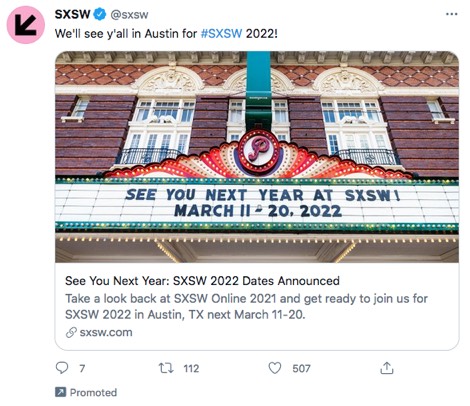Open the SXSW pink arrow profile avatar
Image resolution: width=470 pixels, height=406 pixels.
click(x=26, y=25)
